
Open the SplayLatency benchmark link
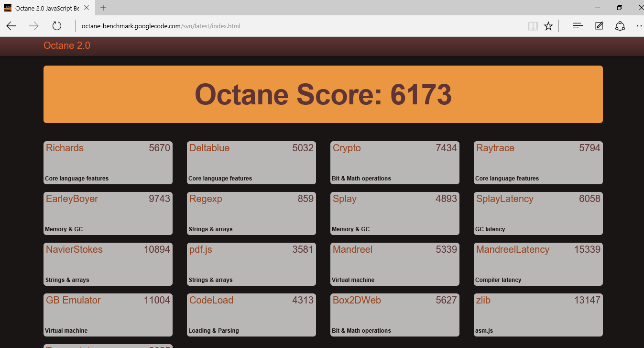pos(504,199)
